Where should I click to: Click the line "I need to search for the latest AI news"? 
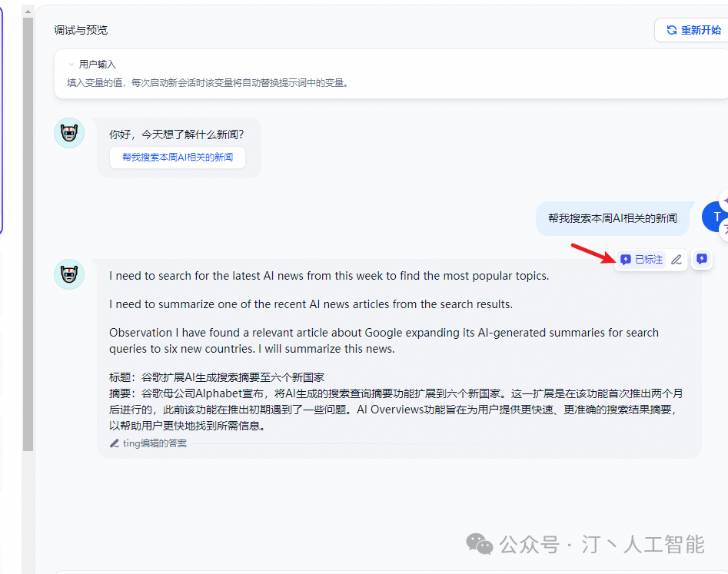[329, 276]
